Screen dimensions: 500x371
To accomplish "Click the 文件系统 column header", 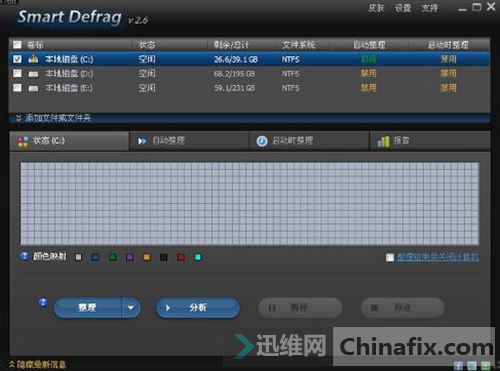I will pyautogui.click(x=298, y=45).
